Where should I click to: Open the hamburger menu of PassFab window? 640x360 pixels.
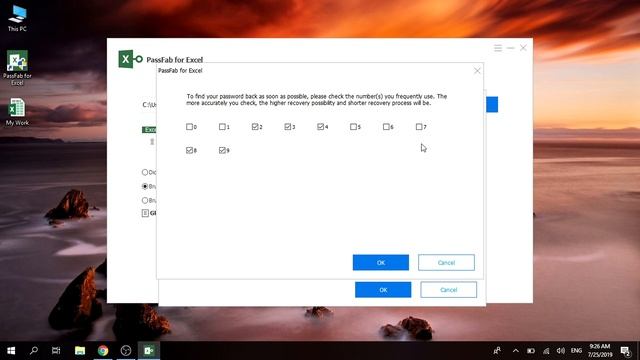[x=498, y=48]
